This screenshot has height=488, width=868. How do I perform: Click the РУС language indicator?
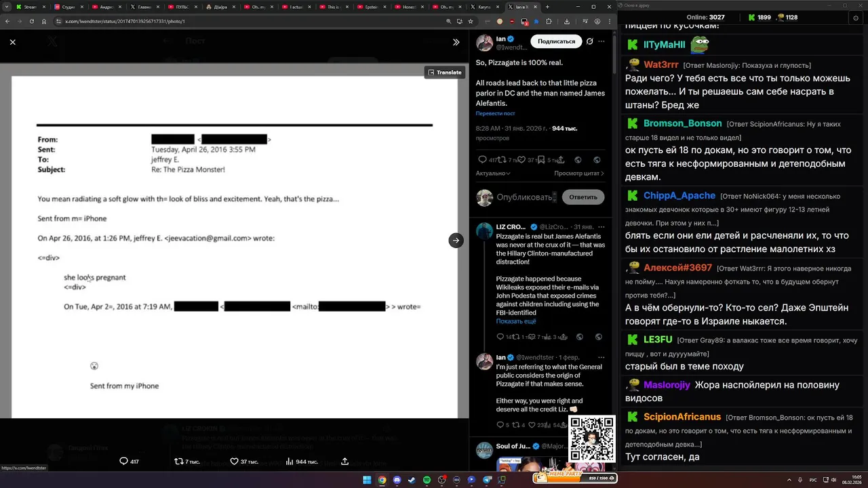click(x=813, y=480)
